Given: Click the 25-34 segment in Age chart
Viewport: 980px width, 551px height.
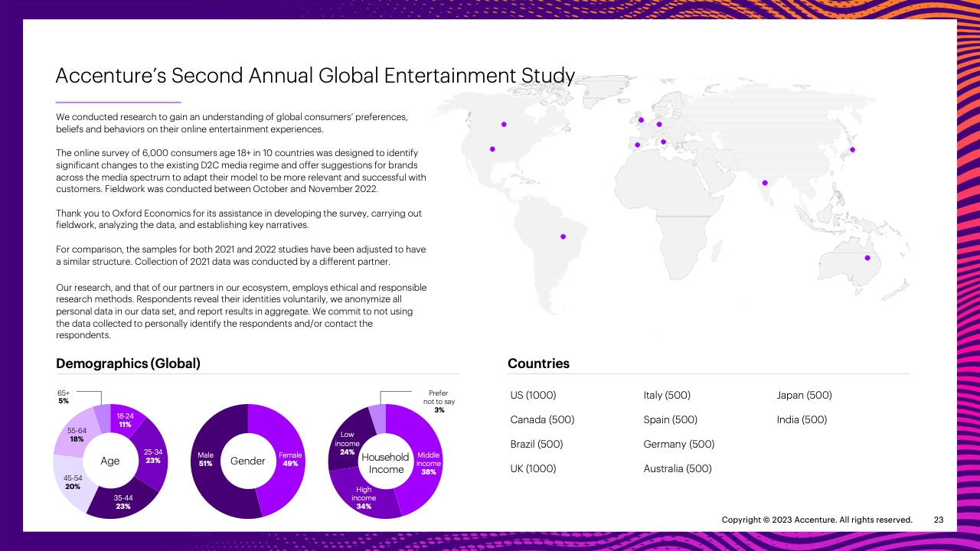Looking at the screenshot, I should click(152, 456).
